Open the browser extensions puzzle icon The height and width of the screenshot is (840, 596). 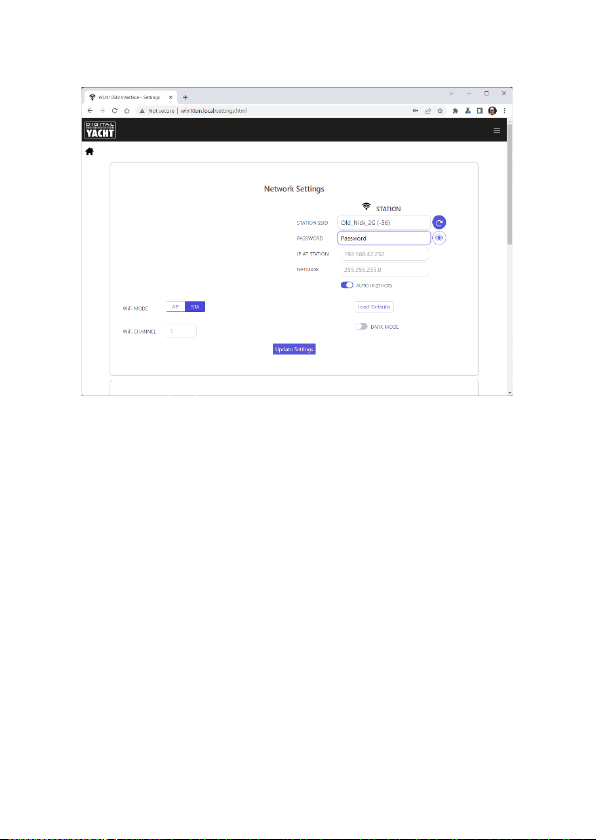pos(455,111)
